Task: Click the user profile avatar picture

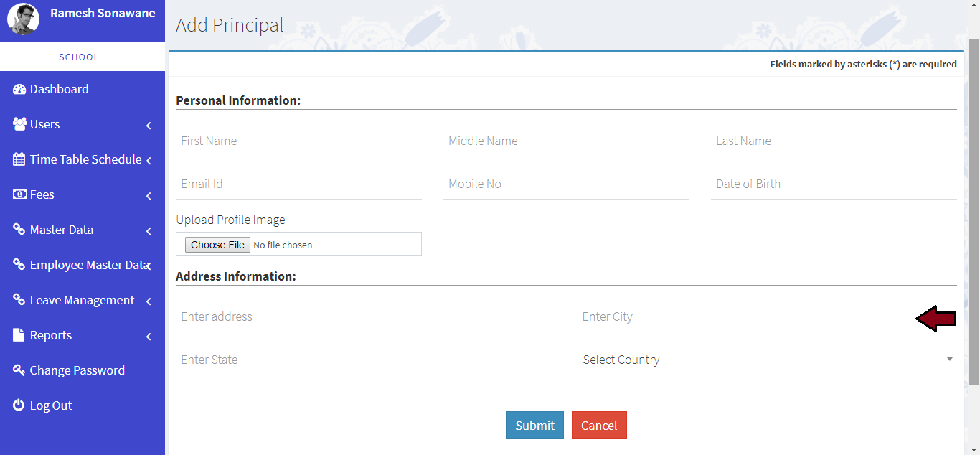Action: 23,19
